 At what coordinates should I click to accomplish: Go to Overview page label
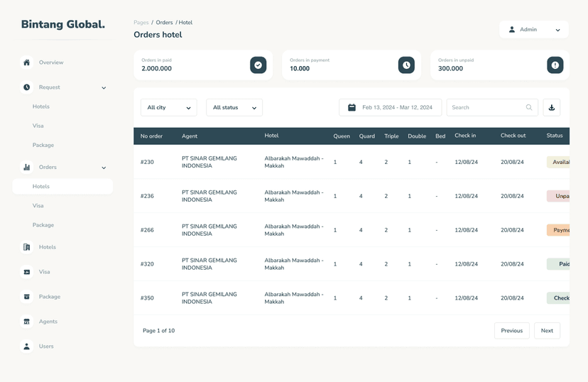point(51,62)
